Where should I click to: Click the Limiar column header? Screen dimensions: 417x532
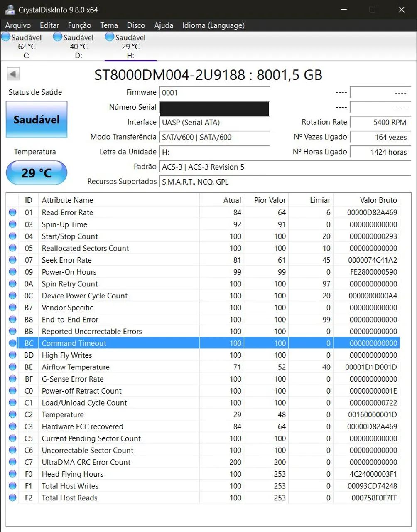[x=311, y=200]
